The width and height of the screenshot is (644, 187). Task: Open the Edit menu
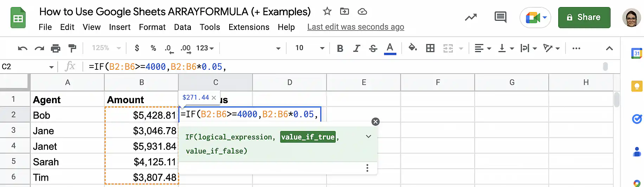click(x=67, y=27)
